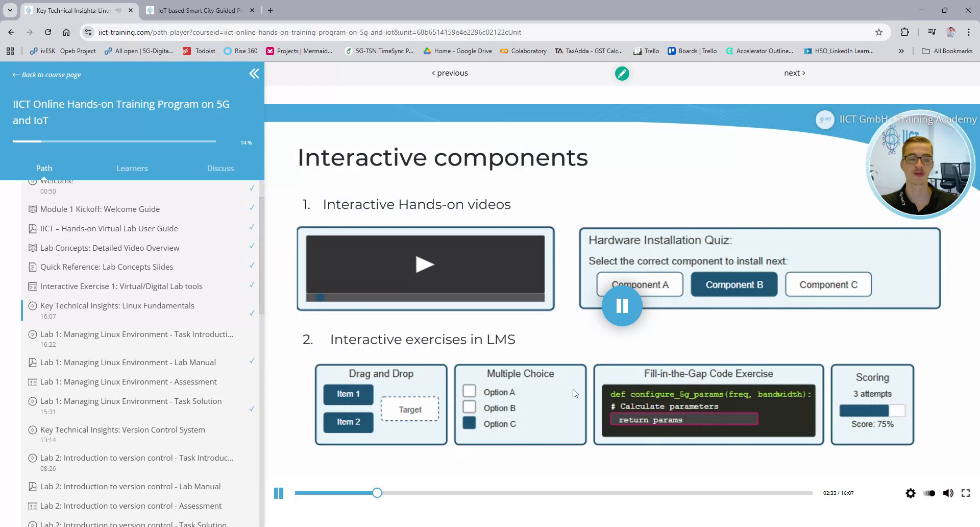Open Trello from the bookmarks bar
Viewport: 980px width, 527px height.
(646, 51)
